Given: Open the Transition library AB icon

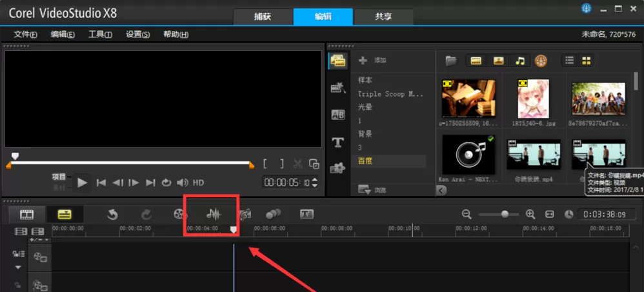Looking at the screenshot, I should tap(337, 115).
